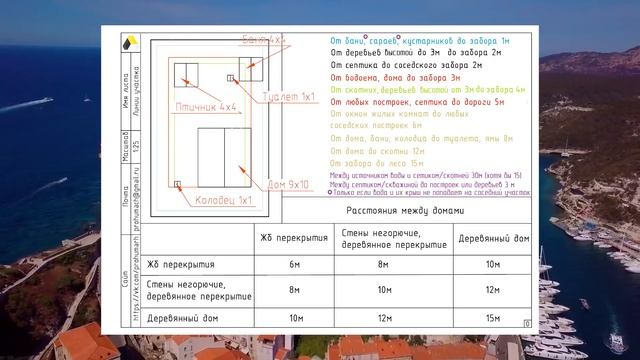Image resolution: width=640 pixels, height=360 pixels.
Task: Click the 'Жб перекрытия' column header
Action: [294, 238]
